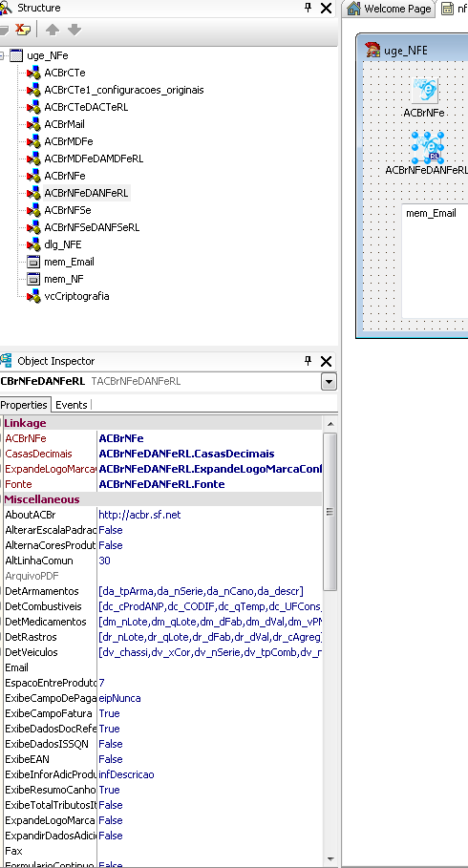Click the ACBrNFeDANFeRL.Fonte value
The image size is (468, 868).
coord(161,484)
